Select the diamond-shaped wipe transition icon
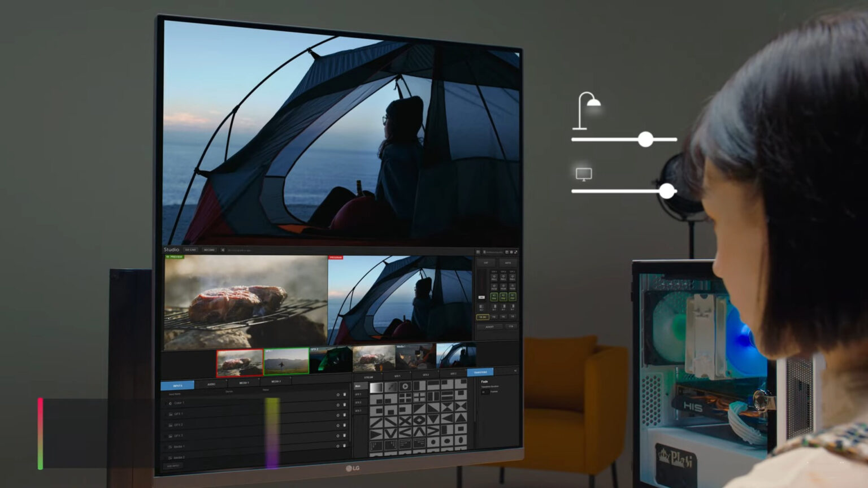The width and height of the screenshot is (868, 488). tap(419, 421)
